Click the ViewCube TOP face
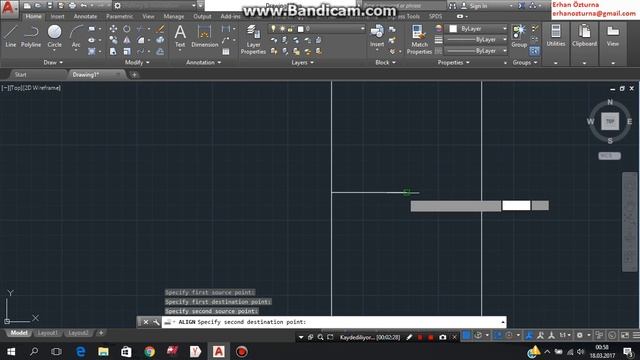The width and height of the screenshot is (640, 360). [610, 121]
